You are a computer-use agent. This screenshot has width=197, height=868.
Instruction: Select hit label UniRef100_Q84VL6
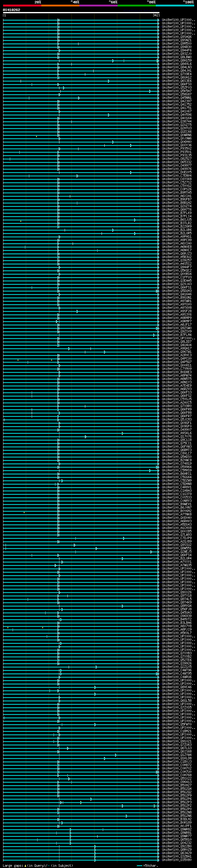click(177, 64)
